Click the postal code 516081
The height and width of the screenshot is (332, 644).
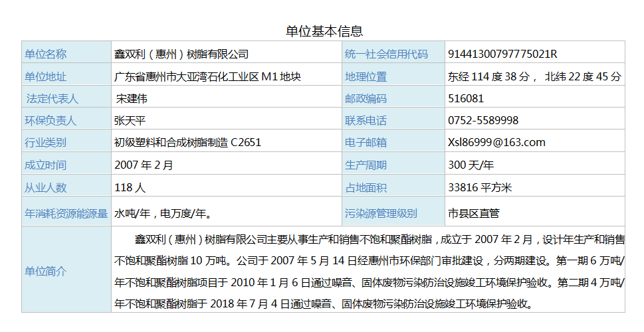point(466,99)
